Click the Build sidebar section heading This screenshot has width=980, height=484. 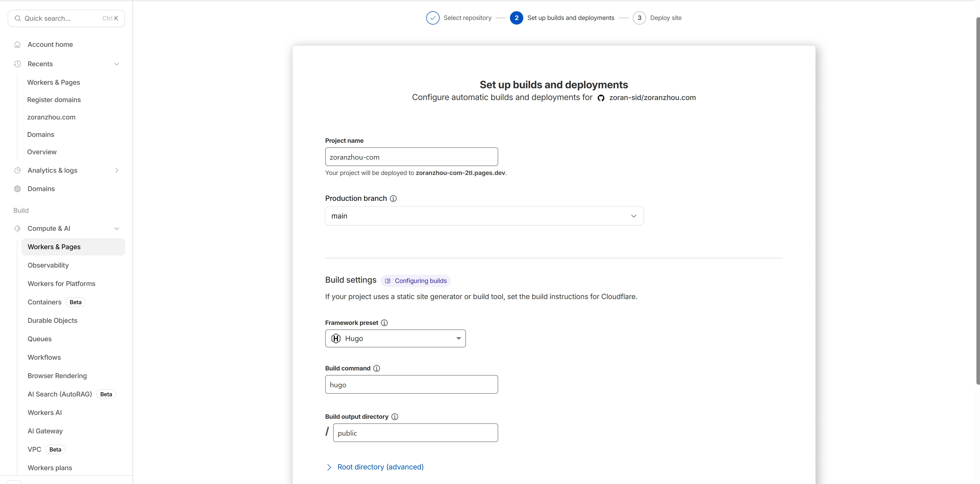click(x=21, y=211)
